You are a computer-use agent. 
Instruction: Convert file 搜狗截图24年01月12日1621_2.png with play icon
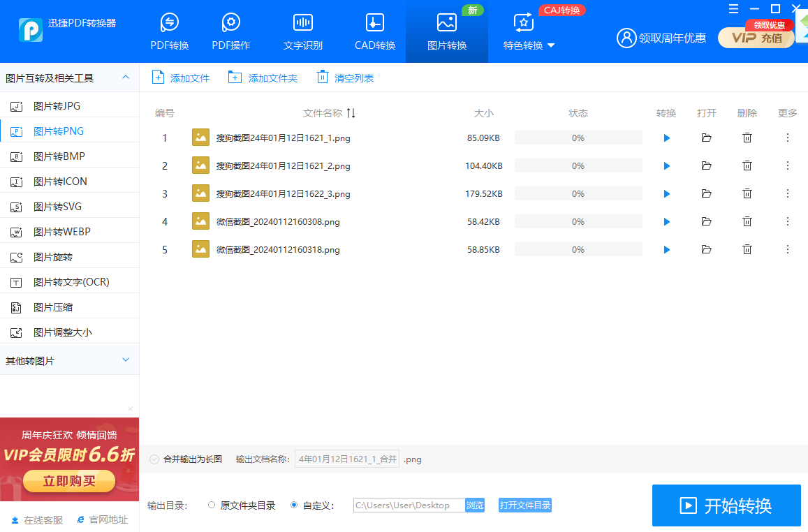[666, 166]
